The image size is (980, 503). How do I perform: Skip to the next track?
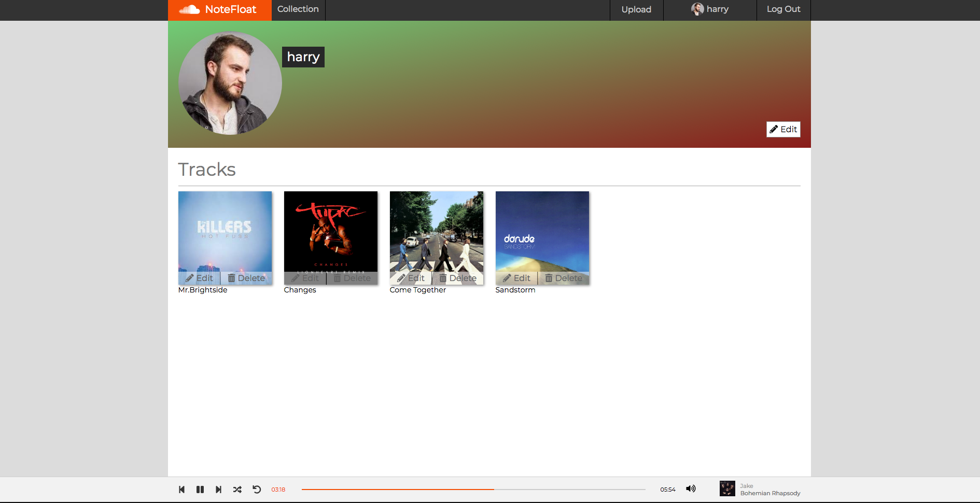coord(218,490)
